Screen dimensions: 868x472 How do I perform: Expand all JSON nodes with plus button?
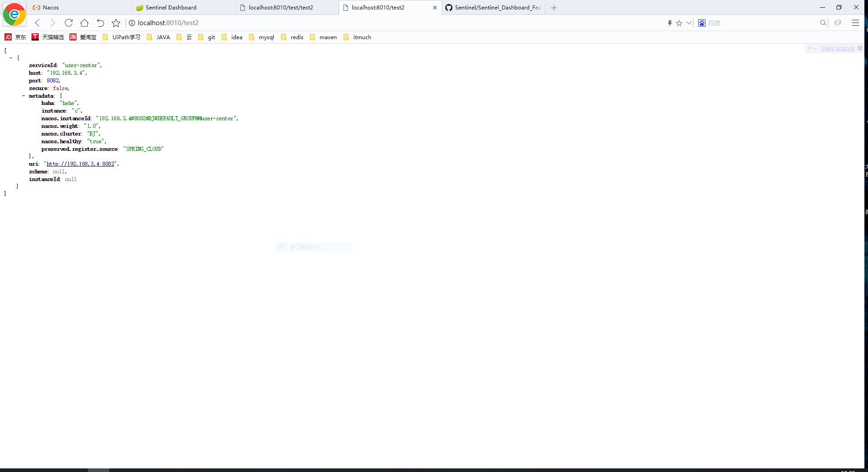[x=809, y=48]
